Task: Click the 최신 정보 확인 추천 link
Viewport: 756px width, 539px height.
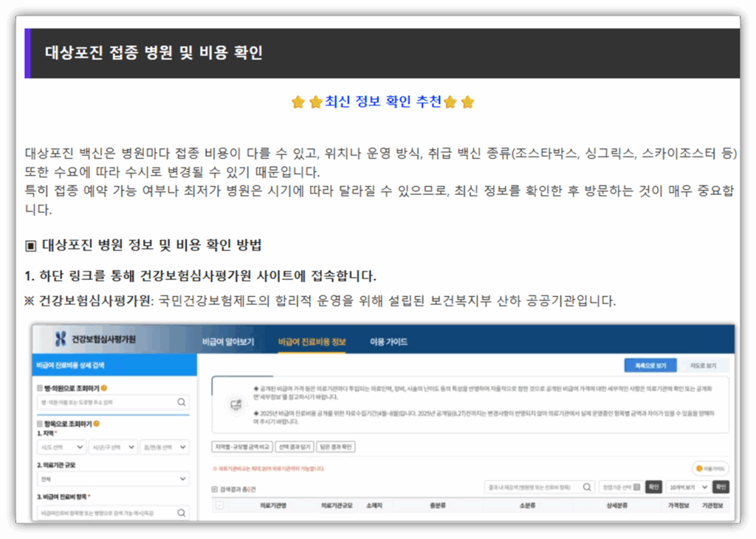Action: tap(383, 101)
